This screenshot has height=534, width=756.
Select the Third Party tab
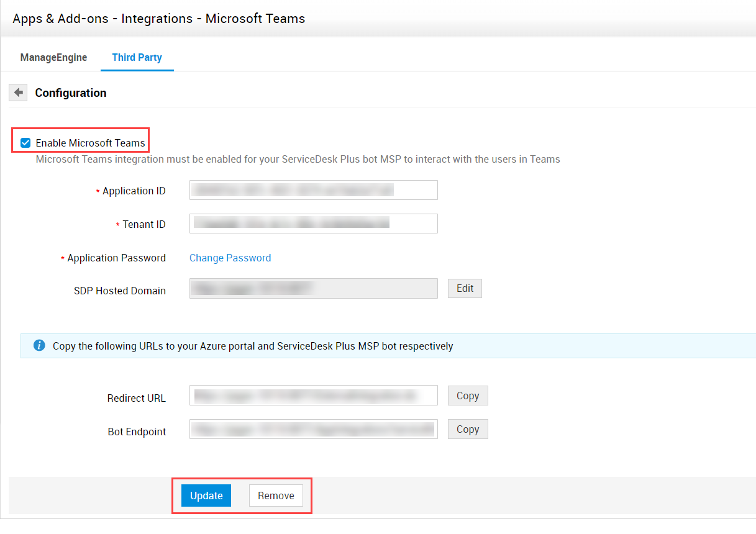click(137, 57)
